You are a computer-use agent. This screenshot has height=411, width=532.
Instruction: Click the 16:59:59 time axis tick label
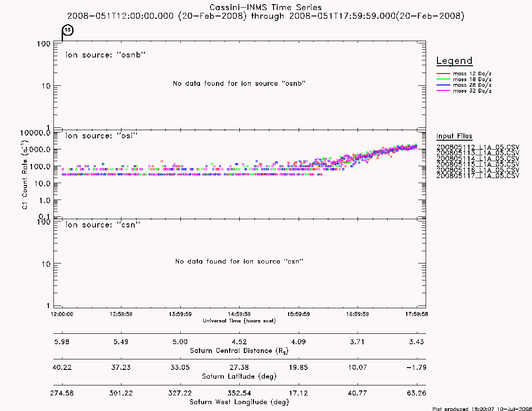click(x=358, y=314)
